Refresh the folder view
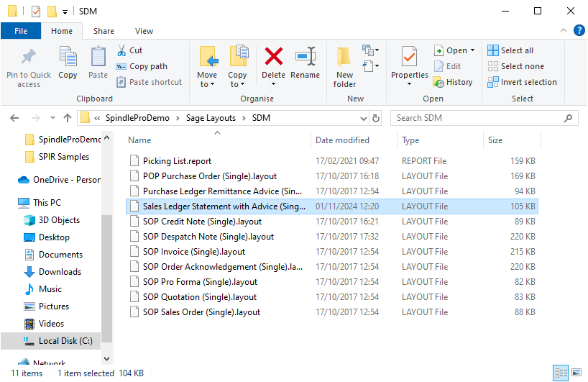This screenshot has width=588, height=382. coord(375,118)
